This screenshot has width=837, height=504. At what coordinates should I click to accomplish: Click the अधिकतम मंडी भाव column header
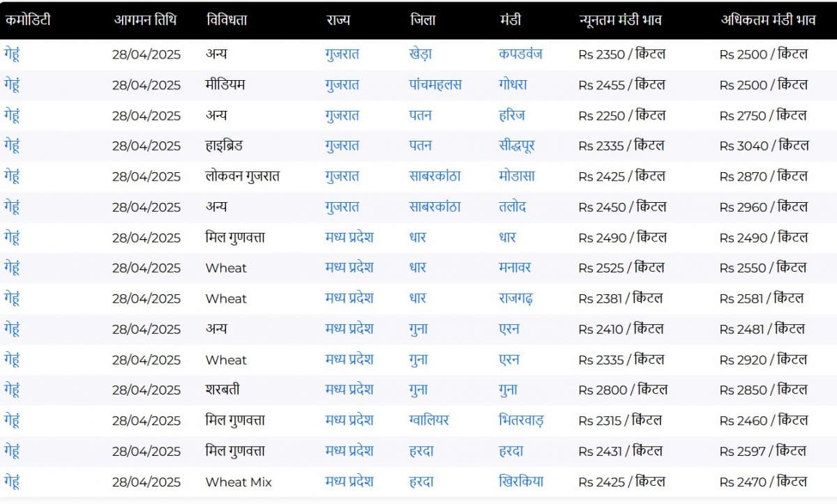(x=768, y=20)
